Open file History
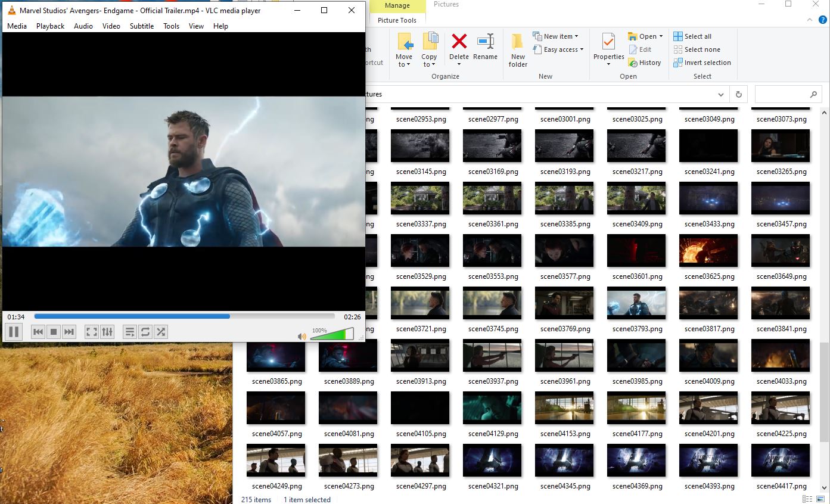The height and width of the screenshot is (504, 830). (645, 63)
